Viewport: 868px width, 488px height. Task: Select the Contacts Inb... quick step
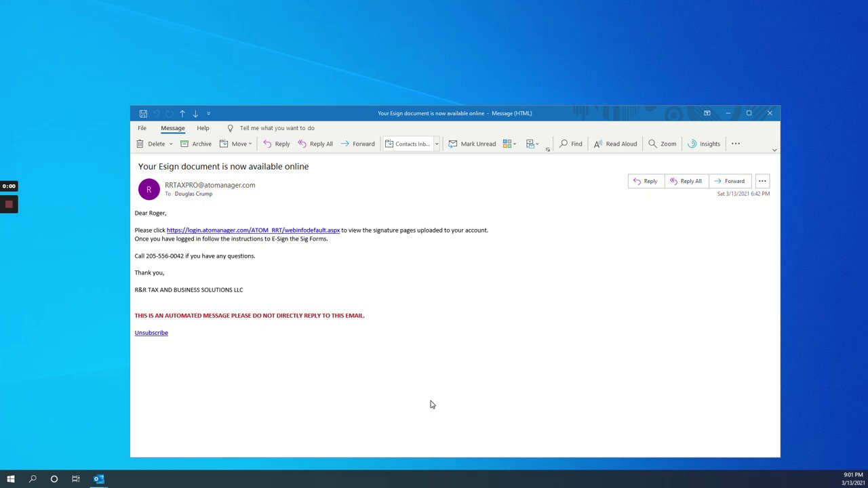tap(408, 144)
